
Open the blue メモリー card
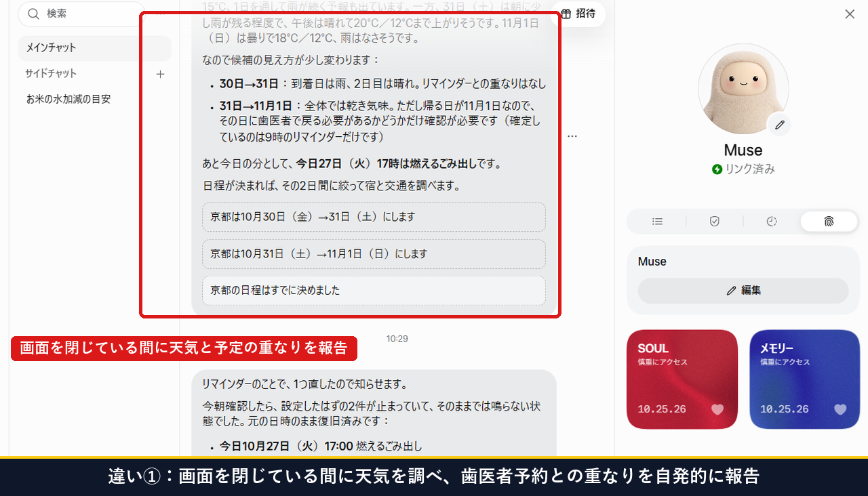click(804, 379)
